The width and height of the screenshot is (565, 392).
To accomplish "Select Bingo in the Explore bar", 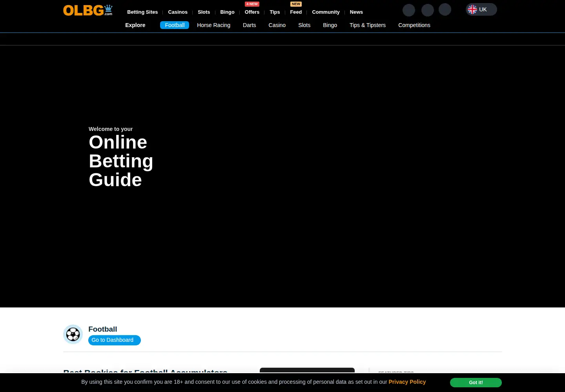I will (x=330, y=25).
